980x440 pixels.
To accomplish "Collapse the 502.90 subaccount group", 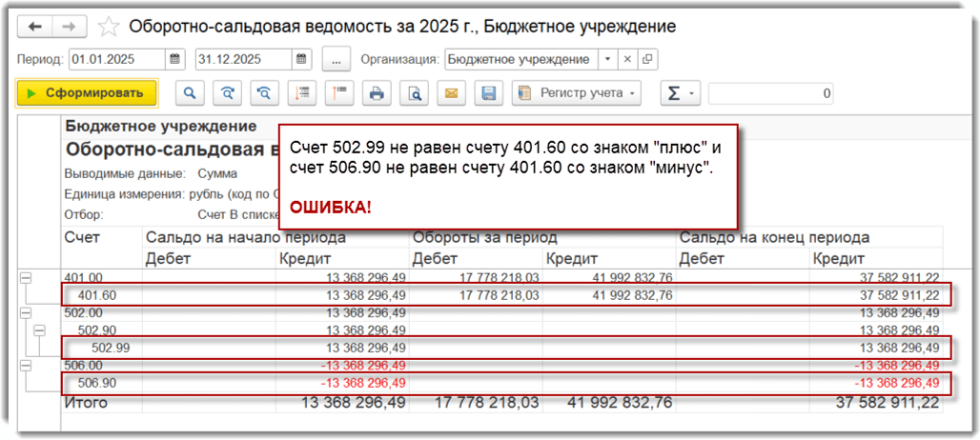I will point(38,330).
